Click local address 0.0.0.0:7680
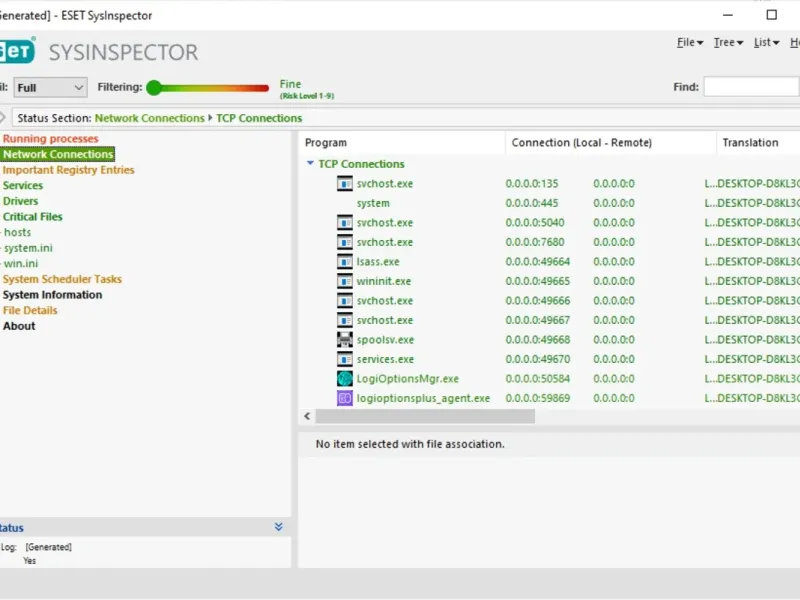 pyautogui.click(x=535, y=242)
